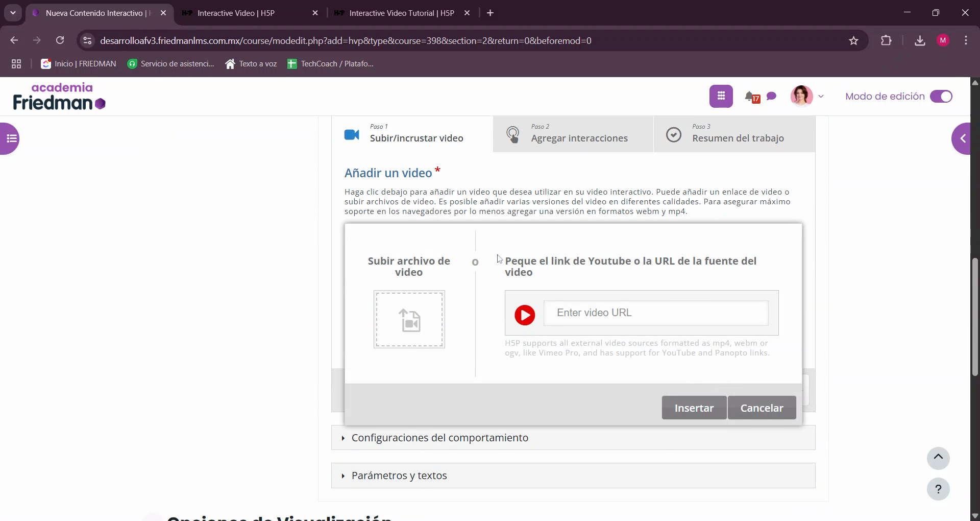View notifications bell with 17 badge
Image resolution: width=980 pixels, height=521 pixels.
(x=752, y=97)
